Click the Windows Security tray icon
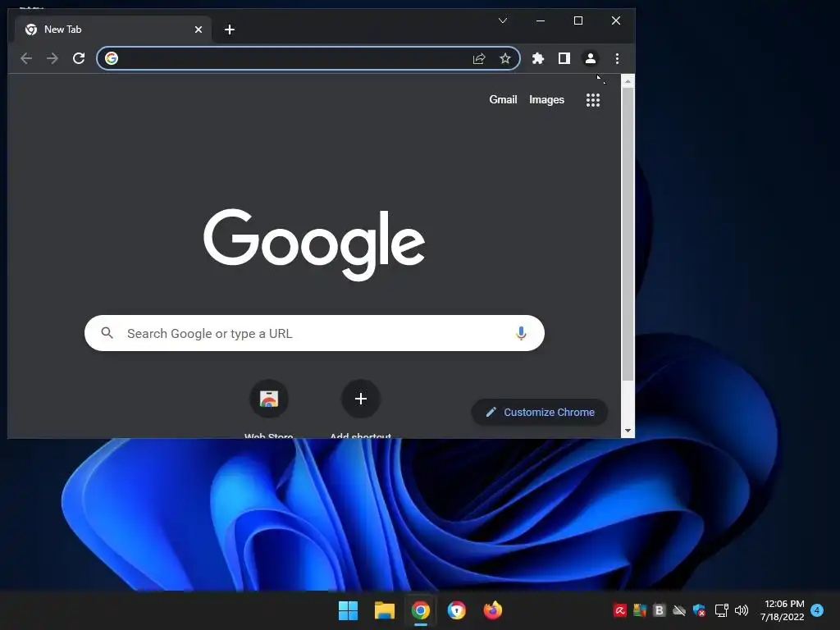This screenshot has height=630, width=840. coord(699,610)
